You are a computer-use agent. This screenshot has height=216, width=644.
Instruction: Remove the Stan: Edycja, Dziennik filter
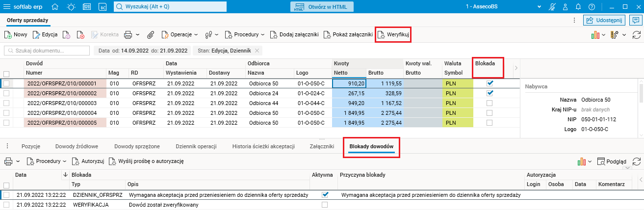258,51
